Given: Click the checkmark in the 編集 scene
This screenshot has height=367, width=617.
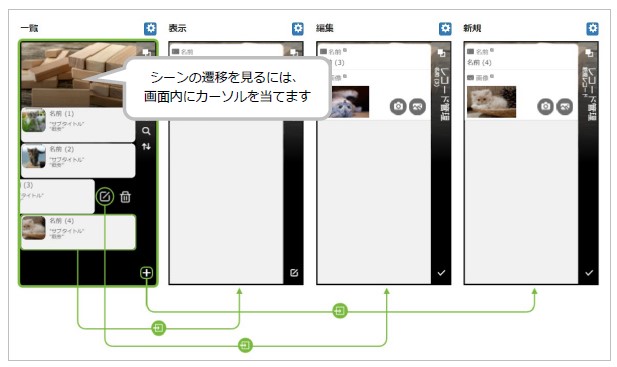Looking at the screenshot, I should click(442, 273).
